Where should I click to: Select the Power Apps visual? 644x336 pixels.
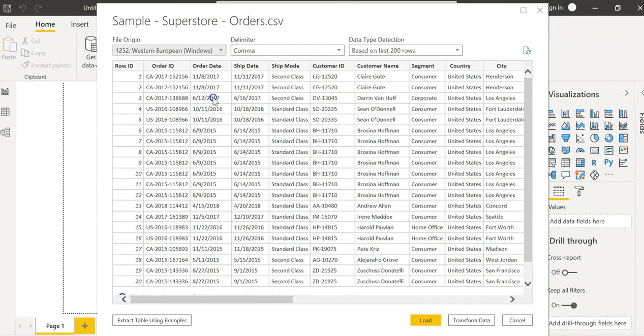pyautogui.click(x=594, y=175)
